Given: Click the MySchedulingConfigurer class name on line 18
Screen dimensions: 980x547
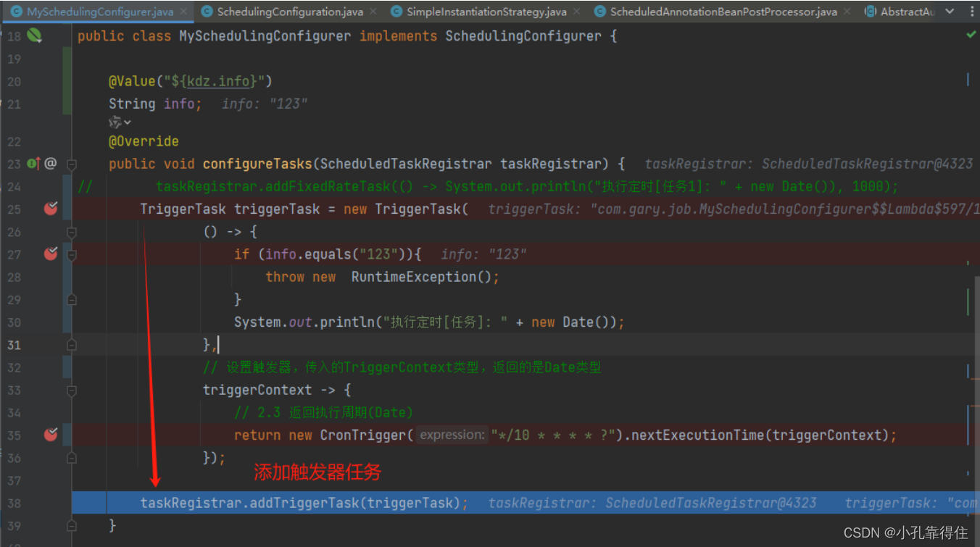Looking at the screenshot, I should click(x=265, y=36).
